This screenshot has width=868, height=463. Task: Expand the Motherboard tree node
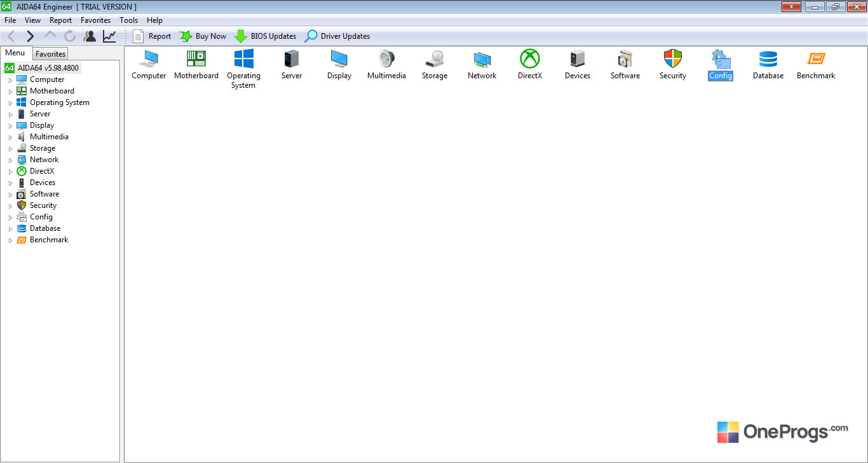10,92
